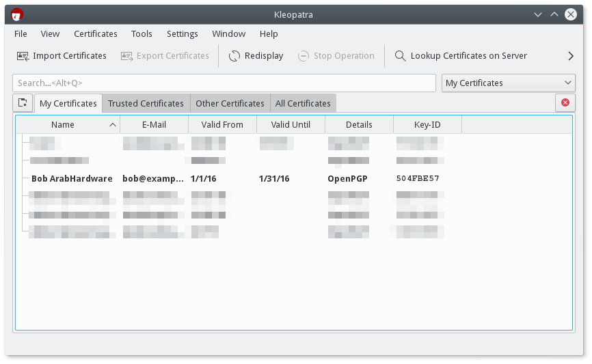This screenshot has height=364, width=592.
Task: Open the Certificates menu
Action: 96,34
